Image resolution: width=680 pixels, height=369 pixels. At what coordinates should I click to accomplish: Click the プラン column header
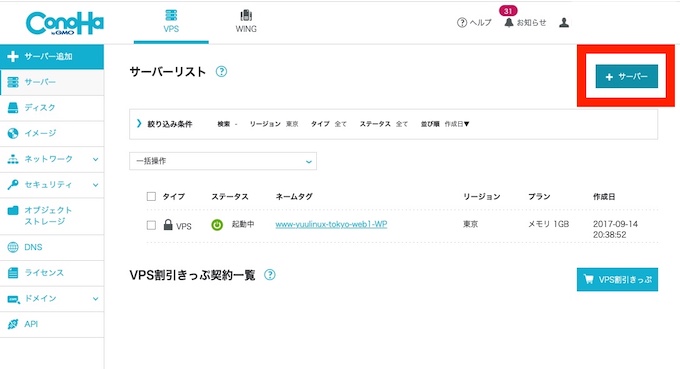(539, 197)
